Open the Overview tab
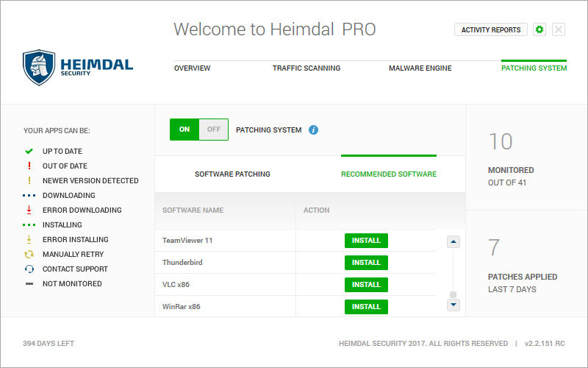The image size is (588, 368). point(192,68)
